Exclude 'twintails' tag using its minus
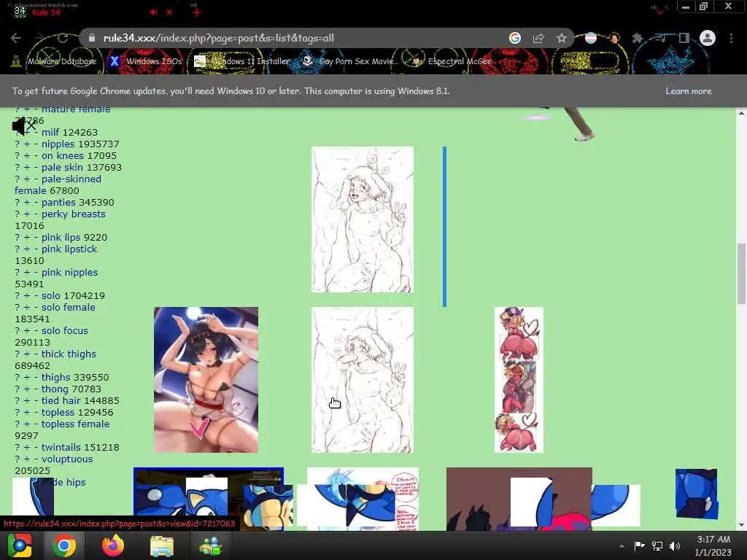Image resolution: width=747 pixels, height=560 pixels. tap(36, 447)
